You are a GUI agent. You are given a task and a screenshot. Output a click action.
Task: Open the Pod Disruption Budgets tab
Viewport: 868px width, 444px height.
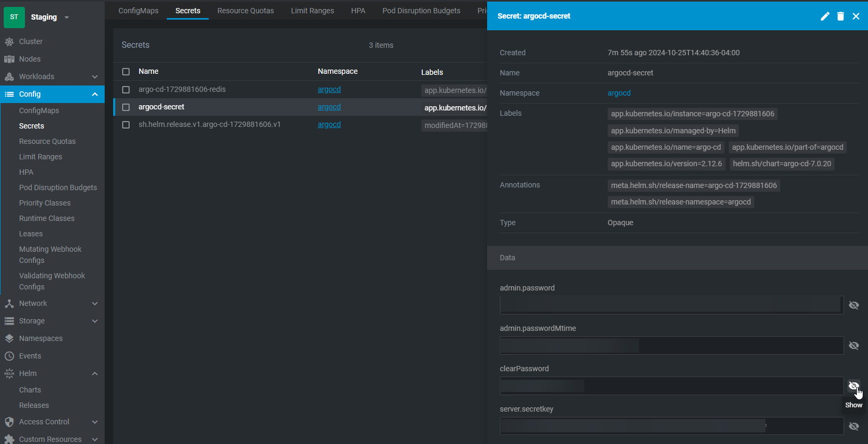[421, 11]
